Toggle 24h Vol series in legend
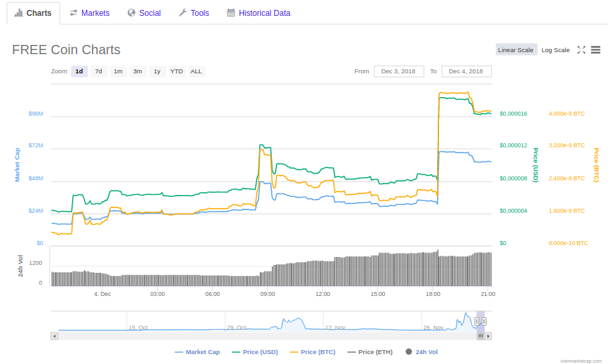Viewport: 613px width, 364px height. [x=422, y=352]
